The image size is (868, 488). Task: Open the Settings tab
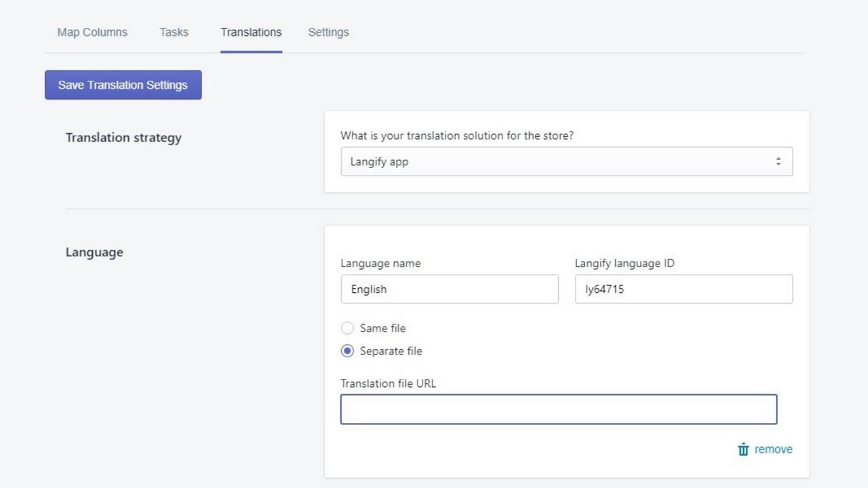coord(328,32)
